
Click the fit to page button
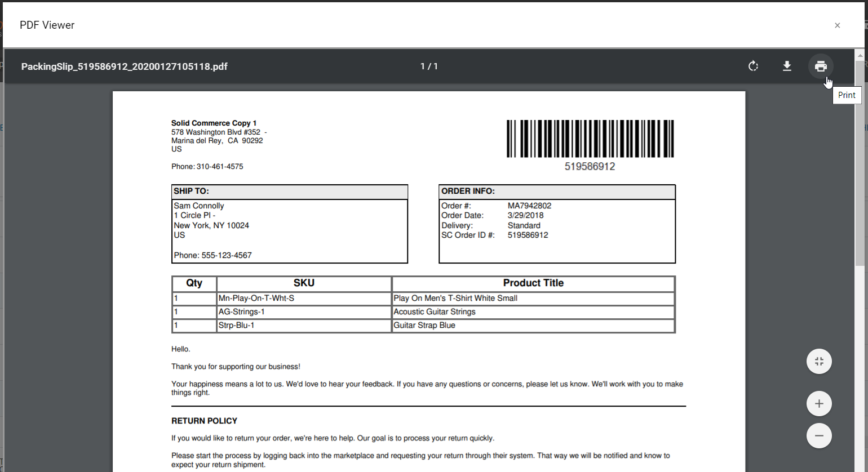819,362
